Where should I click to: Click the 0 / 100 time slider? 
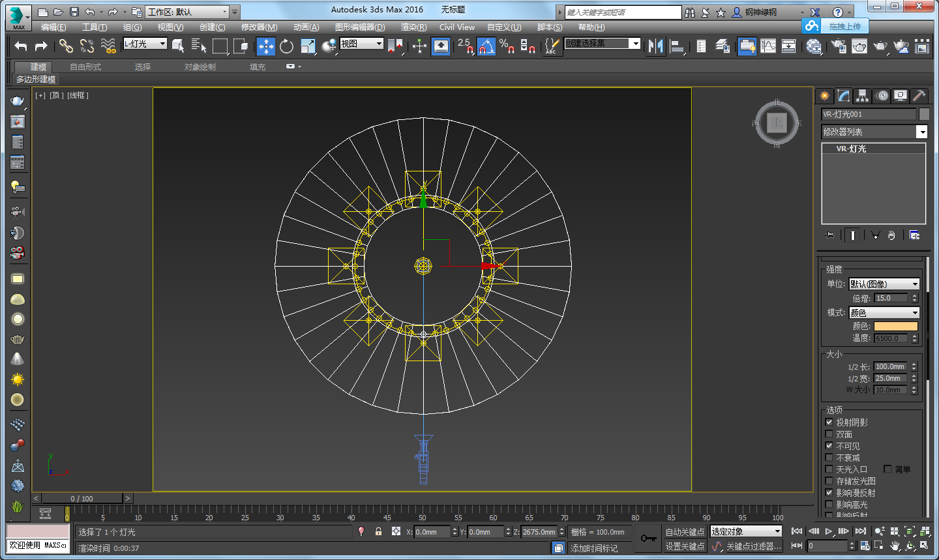82,498
